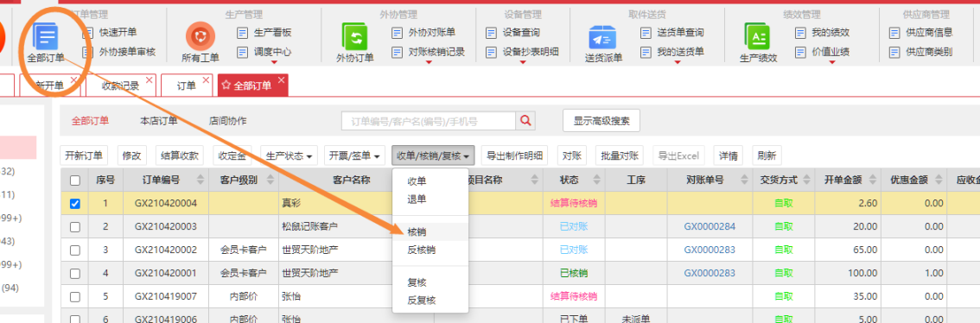Viewport: 980px width, 323px height.
Task: Click 批量对账 button
Action: [x=620, y=155]
